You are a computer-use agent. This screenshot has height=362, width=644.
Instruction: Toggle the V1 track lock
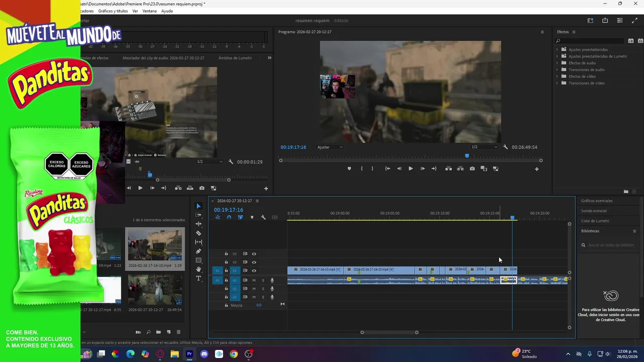pos(226,270)
